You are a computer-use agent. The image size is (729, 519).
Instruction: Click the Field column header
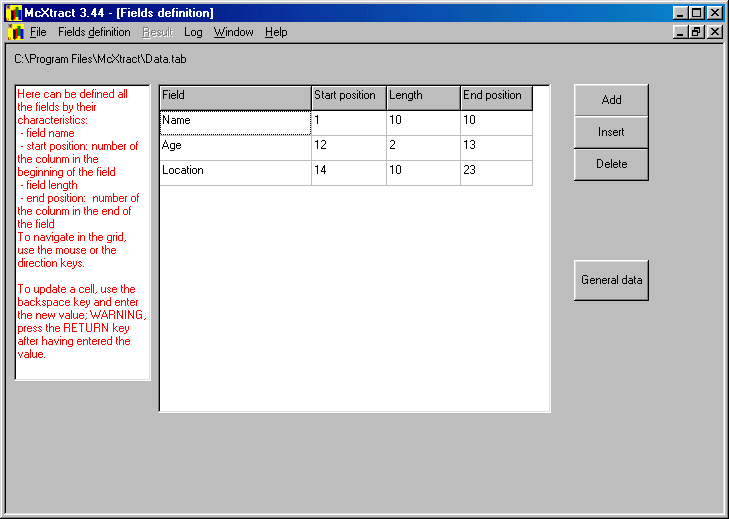[x=235, y=98]
